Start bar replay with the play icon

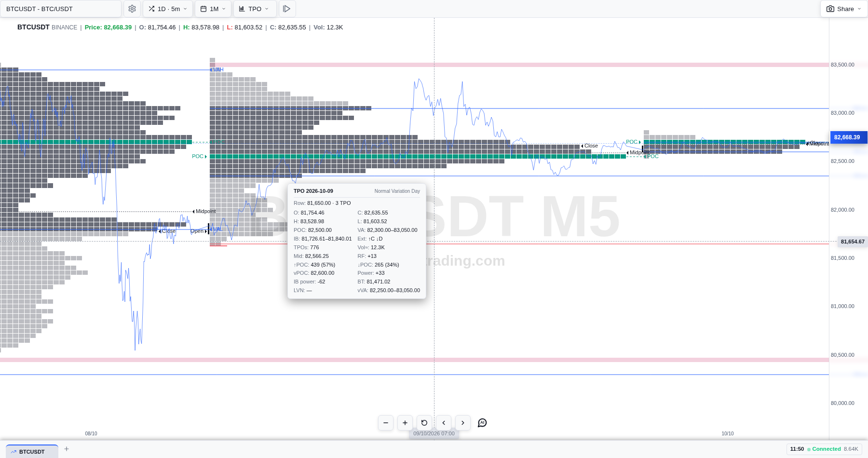[x=287, y=9]
